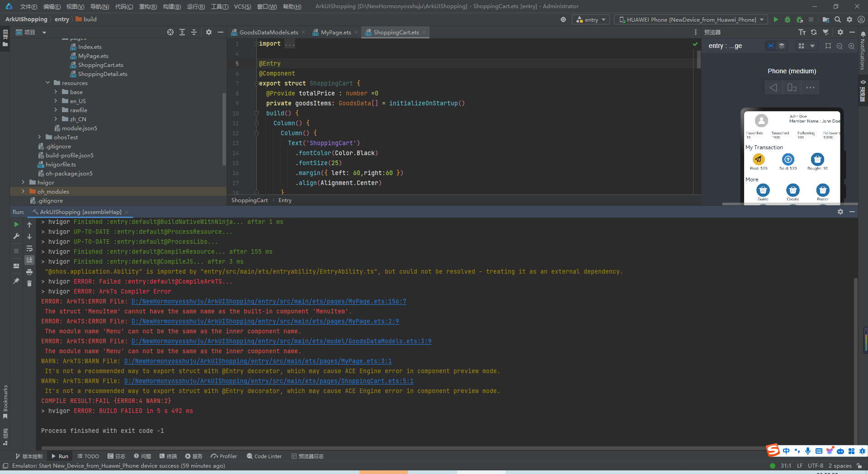This screenshot has width=868, height=474.
Task: Attach debugger to process icon
Action: 799,19
